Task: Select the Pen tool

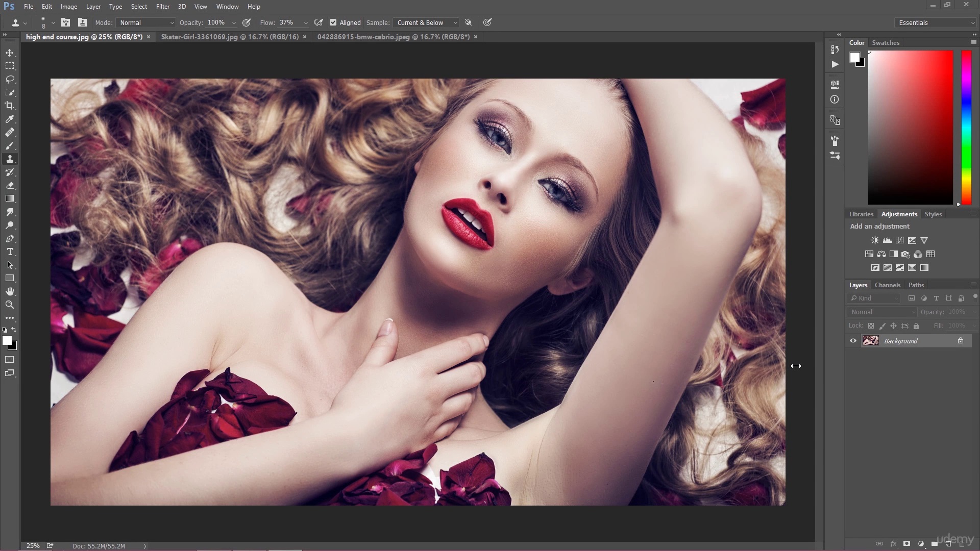Action: [x=10, y=238]
